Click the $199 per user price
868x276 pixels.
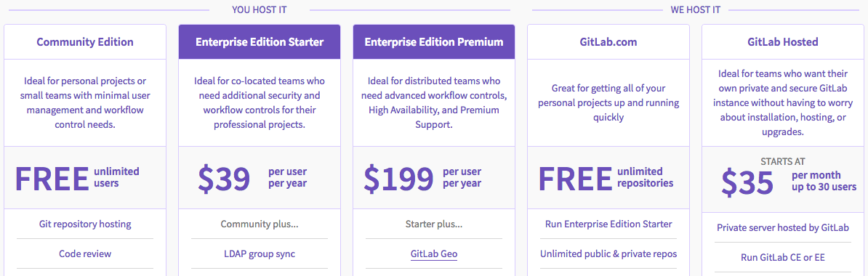pos(422,178)
